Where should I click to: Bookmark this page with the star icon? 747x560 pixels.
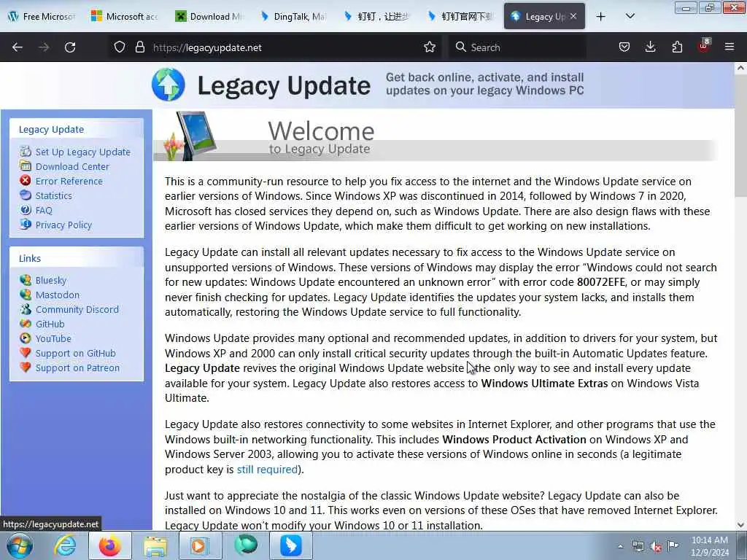pos(430,47)
